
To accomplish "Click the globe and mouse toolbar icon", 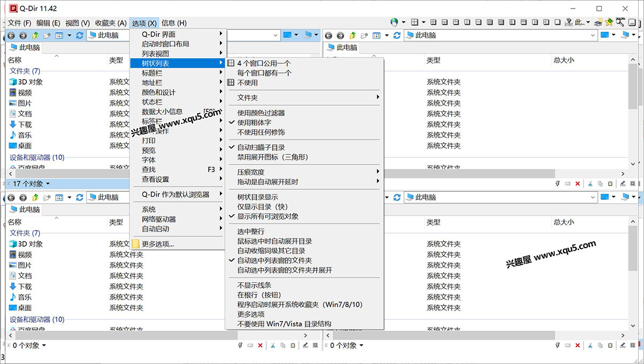I will coord(394,23).
